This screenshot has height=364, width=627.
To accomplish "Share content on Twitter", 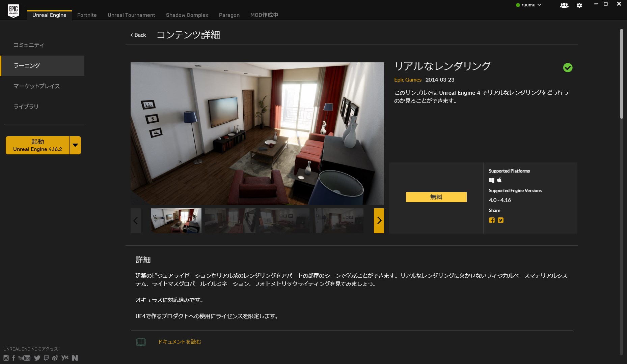I will pyautogui.click(x=501, y=220).
